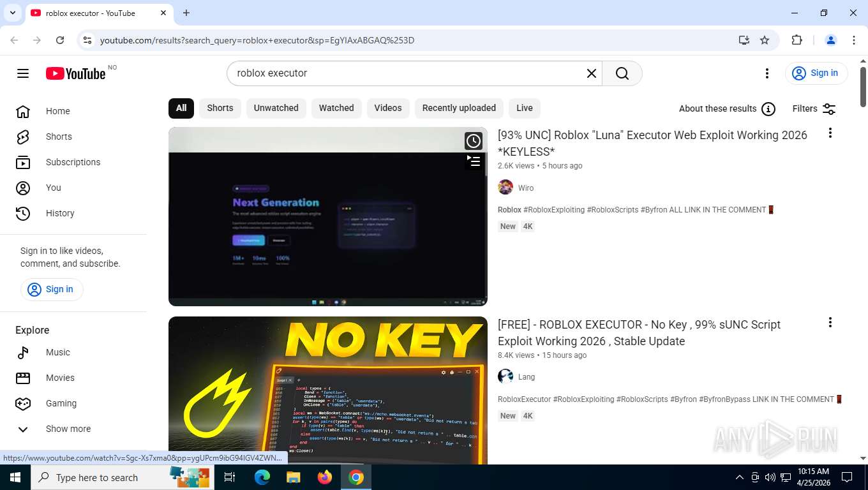
Task: Click the YouTube logo
Action: [75, 73]
